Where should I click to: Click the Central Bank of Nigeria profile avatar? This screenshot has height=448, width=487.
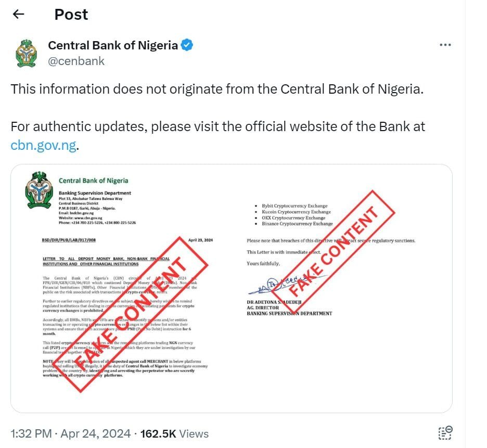pos(26,53)
